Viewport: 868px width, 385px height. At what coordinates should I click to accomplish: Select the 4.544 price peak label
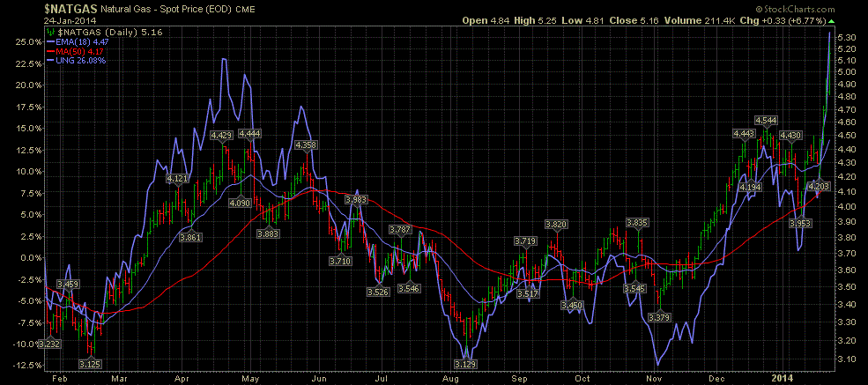(x=766, y=120)
